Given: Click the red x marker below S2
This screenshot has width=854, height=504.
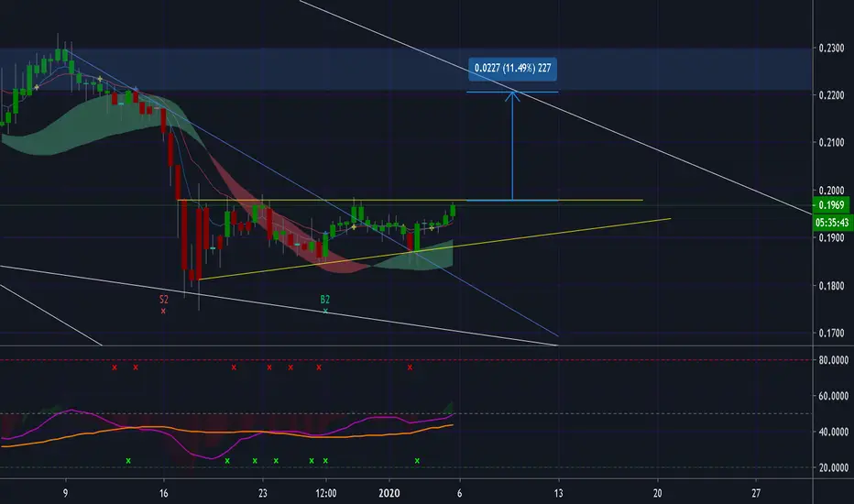Looking at the screenshot, I should [x=163, y=312].
